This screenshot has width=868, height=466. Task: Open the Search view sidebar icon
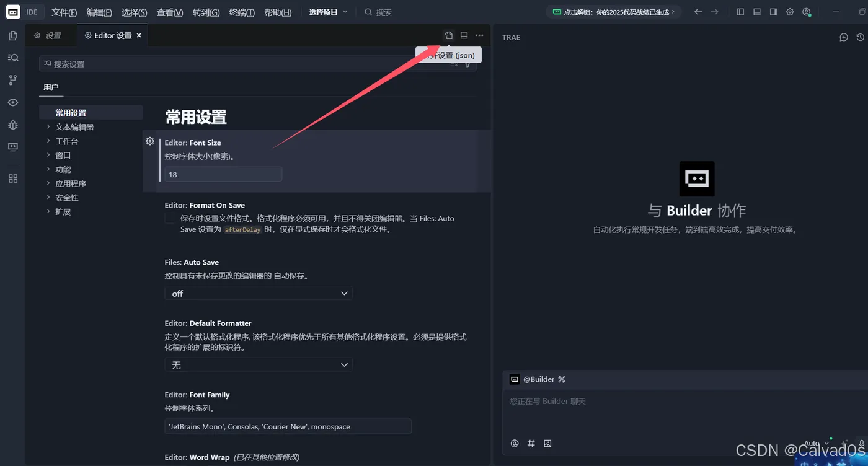(13, 58)
